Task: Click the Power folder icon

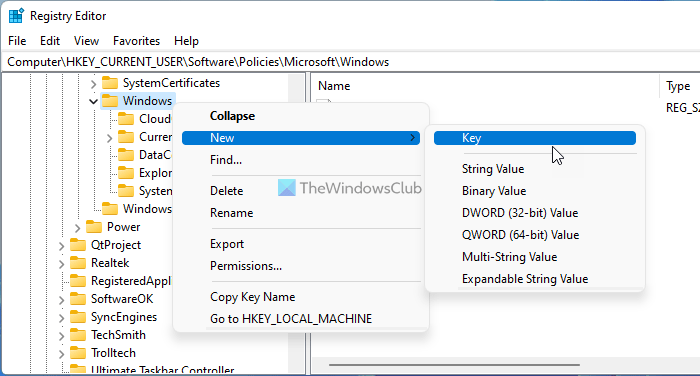Action: [x=94, y=227]
